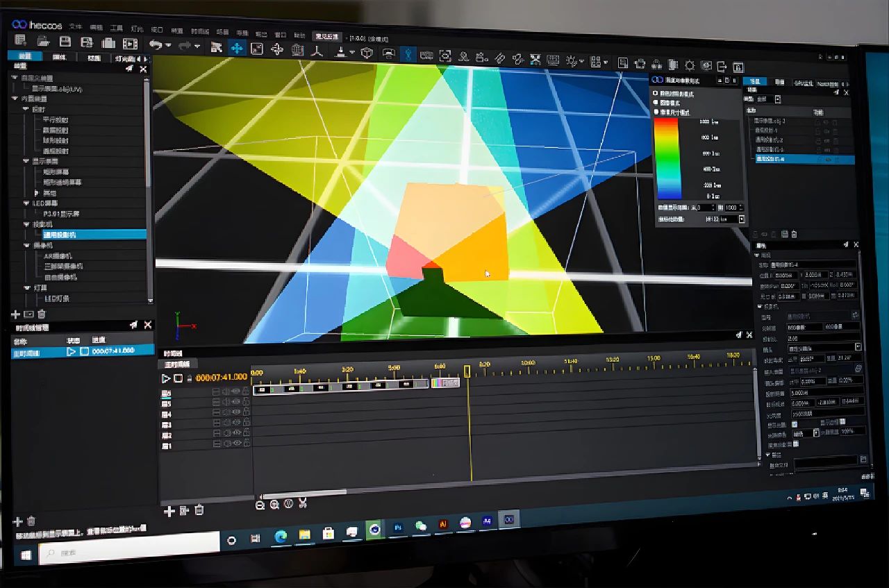Choose the arrow selection tool
This screenshot has width=889, height=588.
[x=216, y=47]
